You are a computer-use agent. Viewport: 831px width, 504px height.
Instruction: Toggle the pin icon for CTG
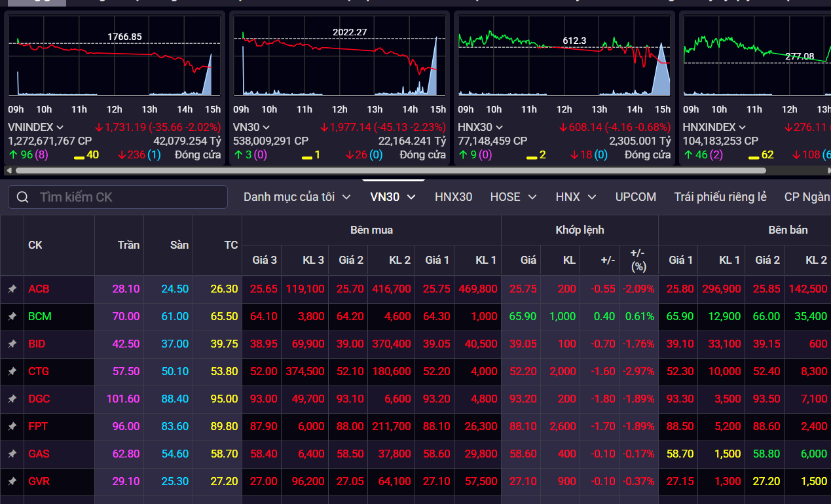point(12,371)
